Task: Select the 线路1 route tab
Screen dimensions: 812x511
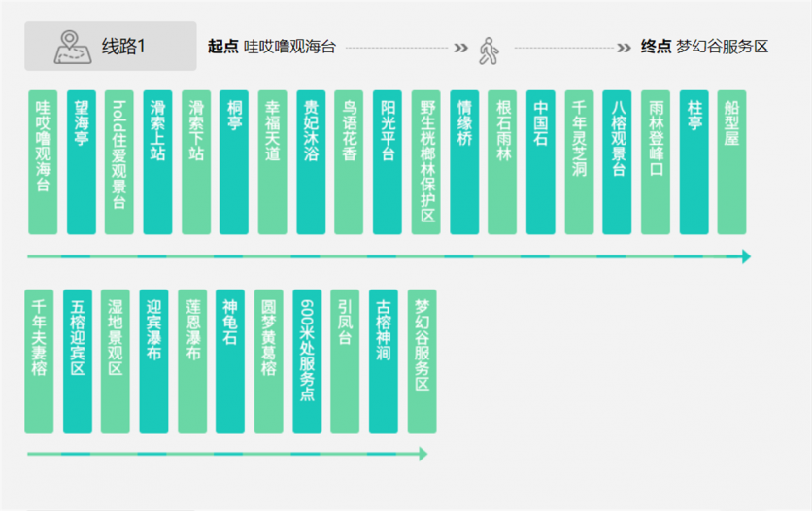Action: (x=111, y=46)
